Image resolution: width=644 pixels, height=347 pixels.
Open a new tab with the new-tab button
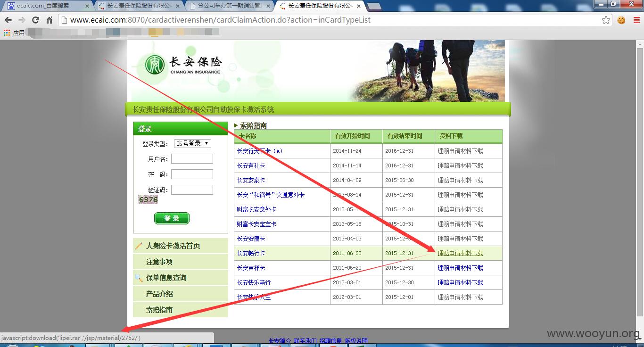click(374, 6)
